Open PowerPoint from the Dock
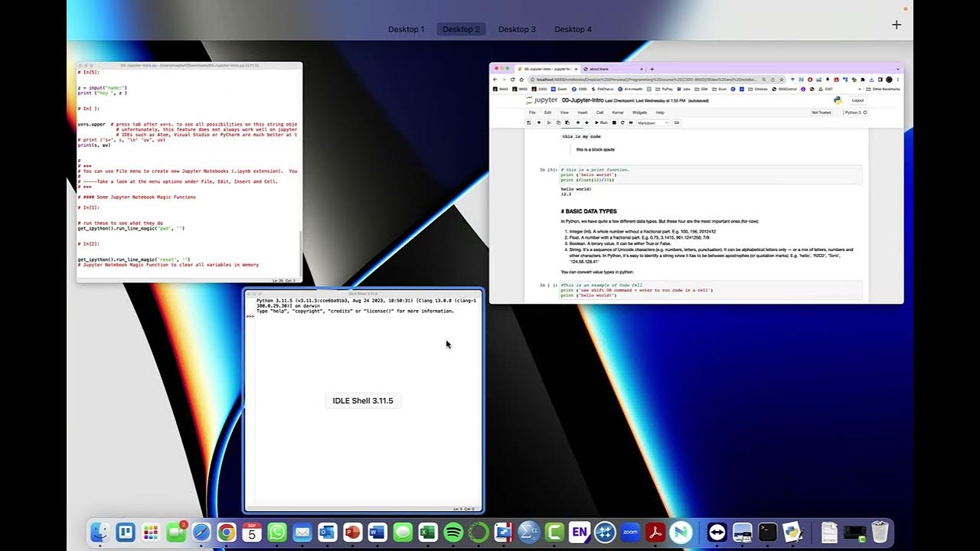This screenshot has width=980, height=551. pyautogui.click(x=352, y=533)
